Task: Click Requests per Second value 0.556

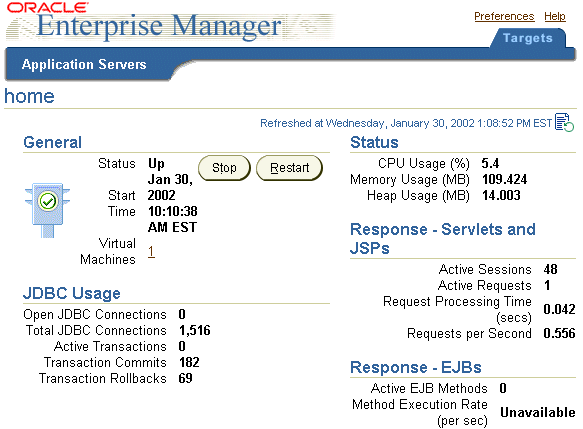Action: coord(559,333)
